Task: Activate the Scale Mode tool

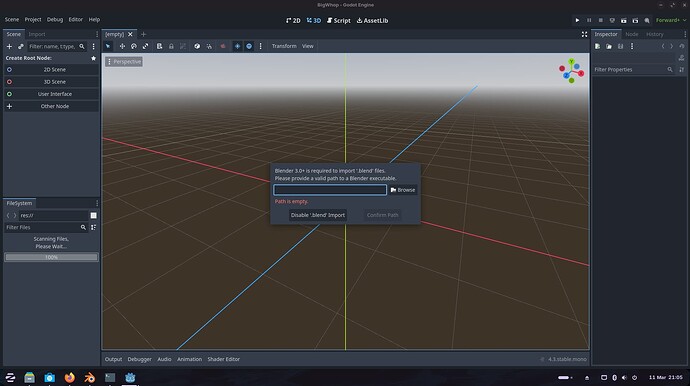Action: 146,46
